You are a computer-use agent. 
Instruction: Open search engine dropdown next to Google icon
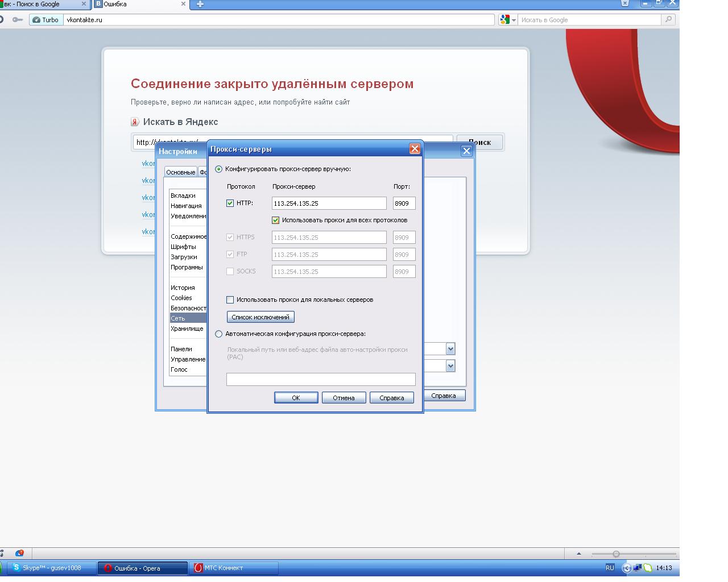(x=514, y=20)
